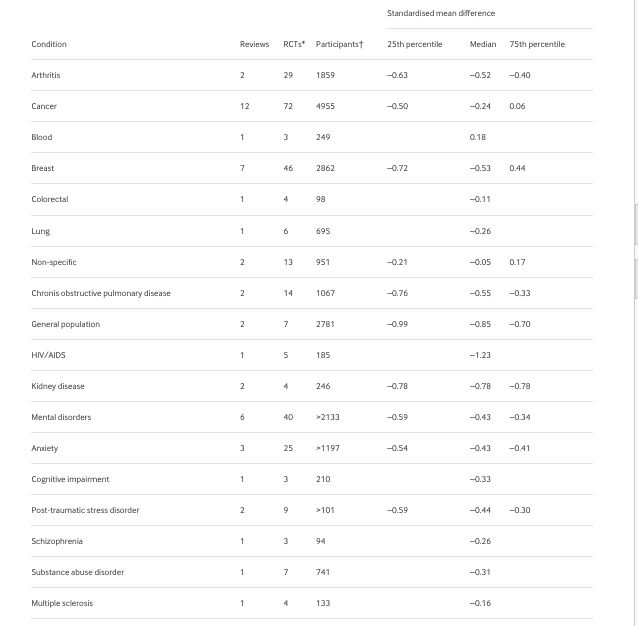Select the Multiple sclerosis row label

62,603
